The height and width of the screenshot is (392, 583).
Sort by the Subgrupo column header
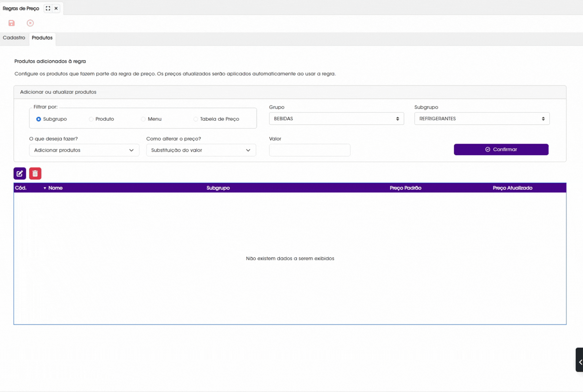(218, 188)
